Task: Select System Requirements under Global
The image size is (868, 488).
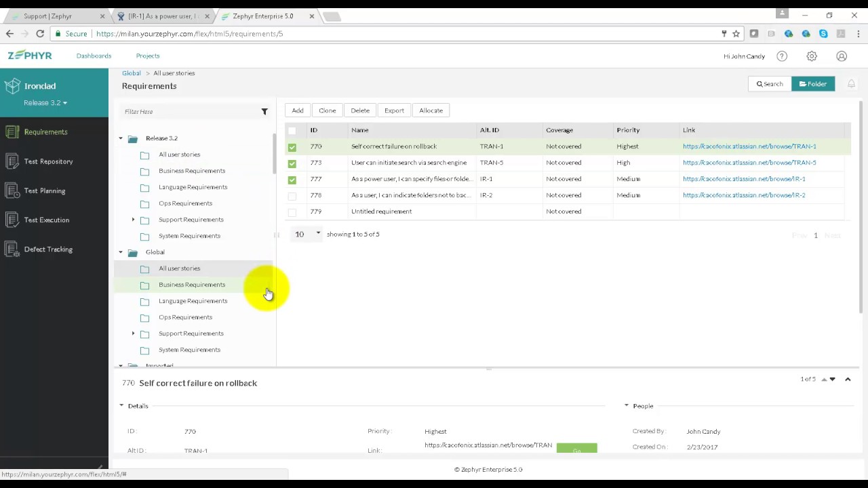Action: pyautogui.click(x=189, y=350)
